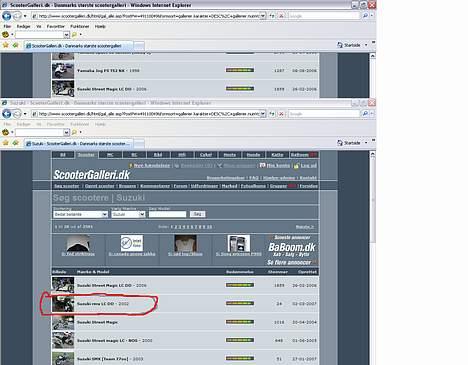Expand Startside dropdown arrow in Suzuki window
Screen dimensions: 468x365
tap(366, 143)
